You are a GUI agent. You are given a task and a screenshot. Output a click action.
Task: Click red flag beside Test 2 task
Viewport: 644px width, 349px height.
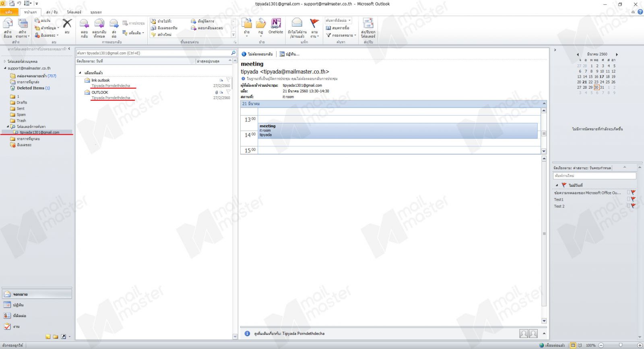pyautogui.click(x=634, y=206)
